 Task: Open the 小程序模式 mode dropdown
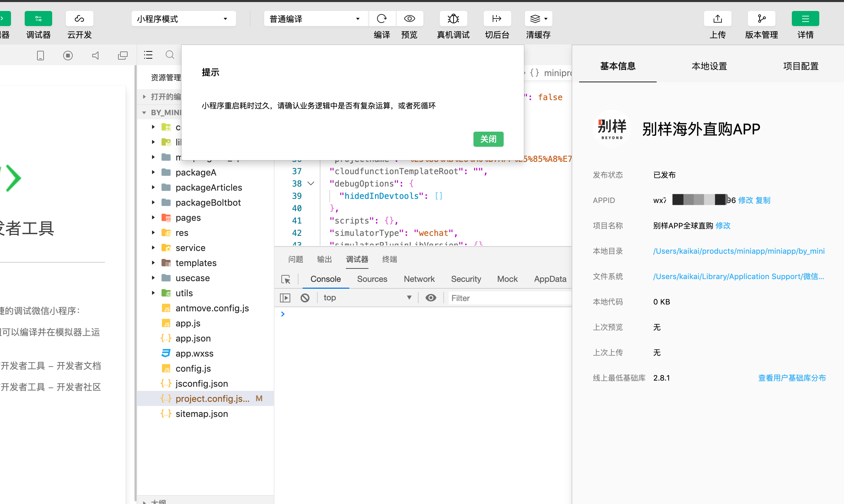click(x=184, y=19)
